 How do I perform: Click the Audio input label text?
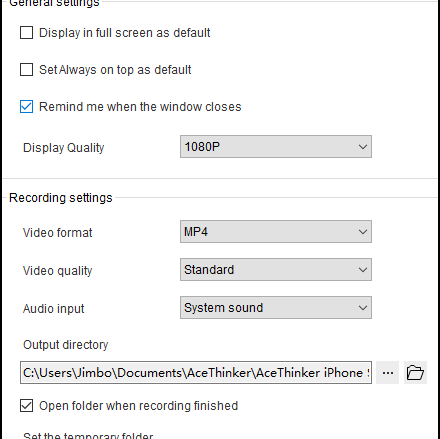(53, 309)
